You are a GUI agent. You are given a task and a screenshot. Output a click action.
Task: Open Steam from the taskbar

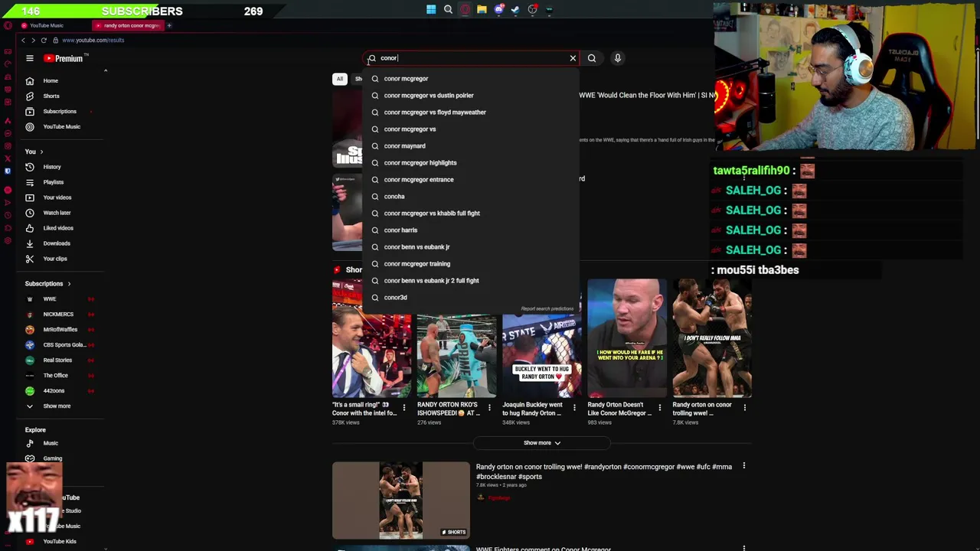(515, 10)
